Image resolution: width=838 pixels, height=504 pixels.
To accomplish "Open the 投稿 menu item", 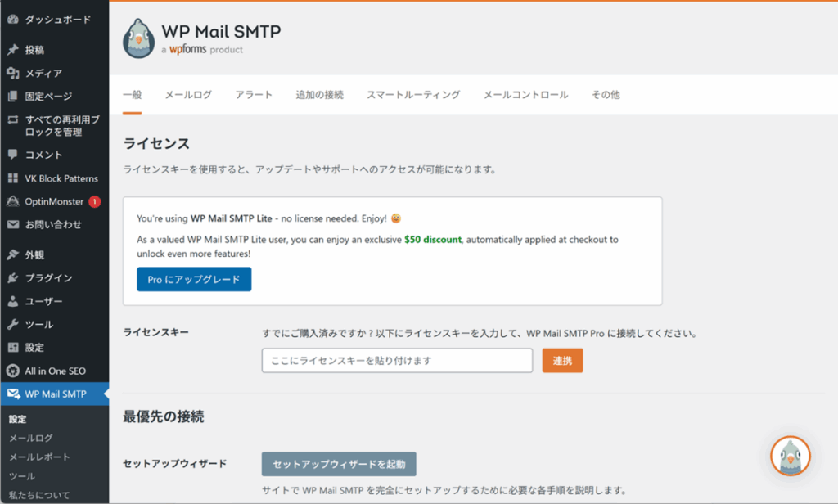I will [34, 50].
